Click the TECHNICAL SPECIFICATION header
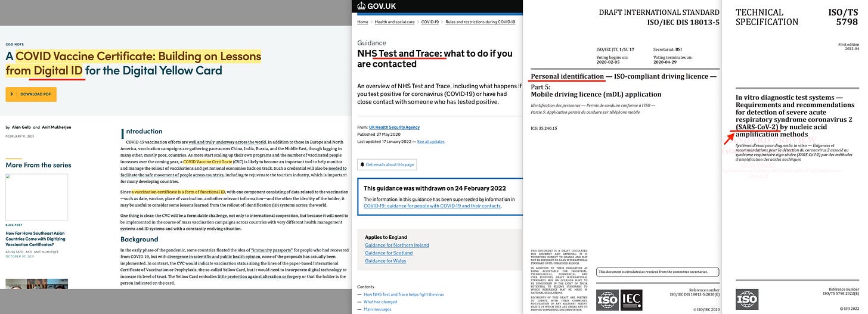 coord(767,17)
